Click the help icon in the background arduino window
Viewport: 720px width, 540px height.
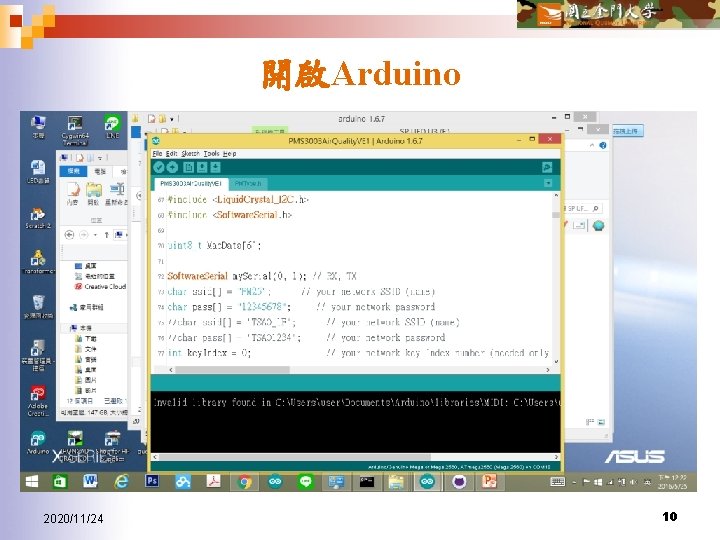pos(603,146)
